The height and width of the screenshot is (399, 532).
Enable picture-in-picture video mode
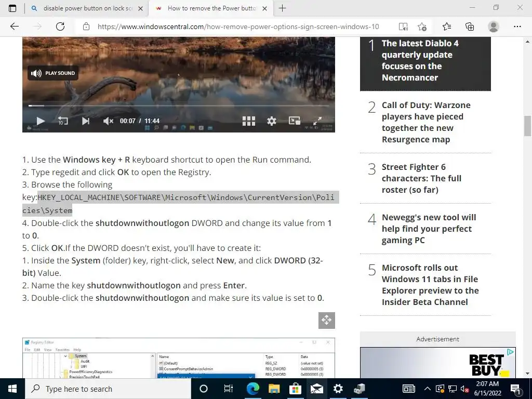tap(294, 121)
